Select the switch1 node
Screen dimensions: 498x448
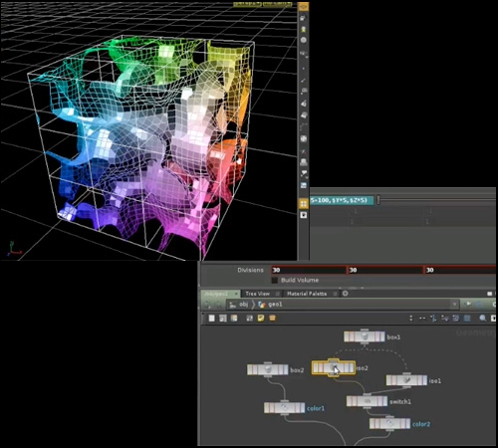coord(367,401)
